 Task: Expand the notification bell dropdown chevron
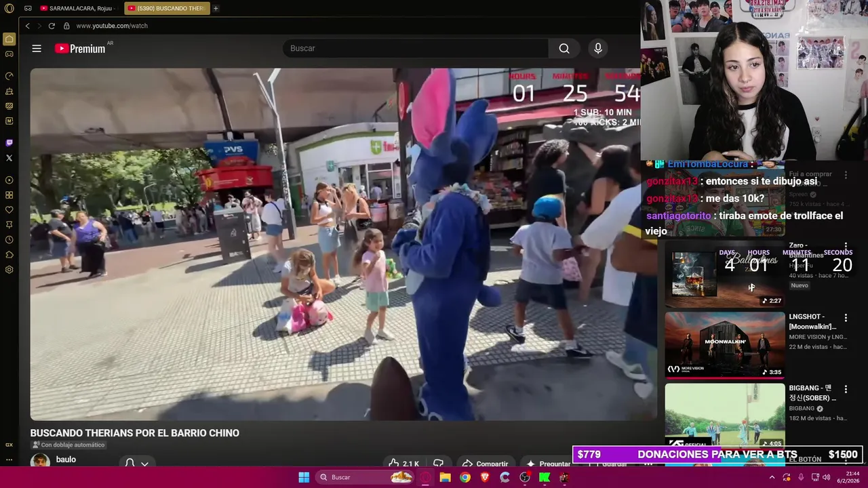click(x=144, y=464)
